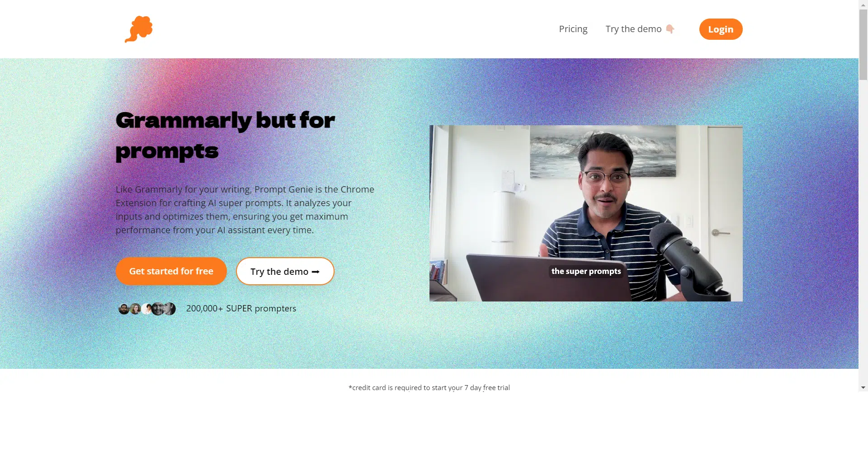Select the first avatar of the bearded man
868x452 pixels.
pyautogui.click(x=124, y=309)
